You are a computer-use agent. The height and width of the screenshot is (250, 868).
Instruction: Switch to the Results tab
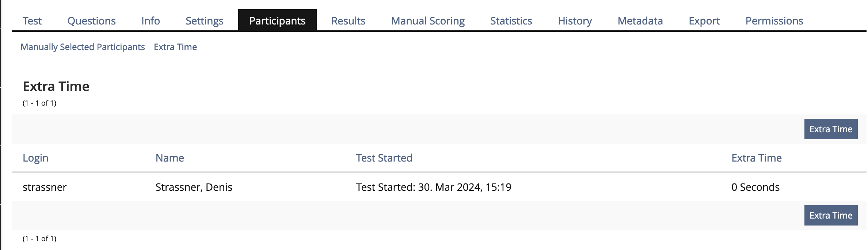click(x=348, y=21)
